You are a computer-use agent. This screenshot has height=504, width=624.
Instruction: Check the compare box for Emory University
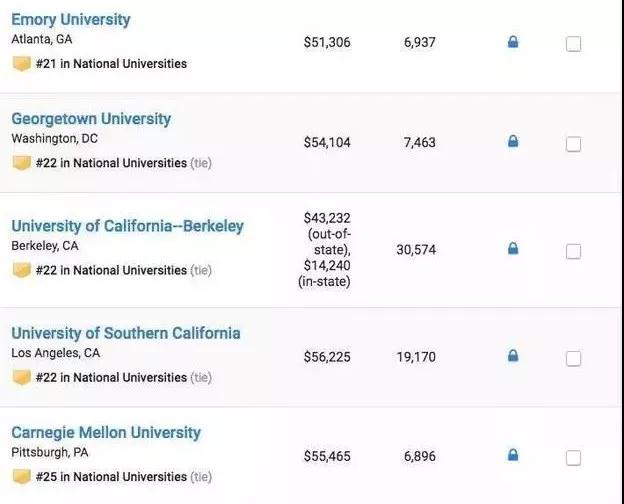[573, 43]
